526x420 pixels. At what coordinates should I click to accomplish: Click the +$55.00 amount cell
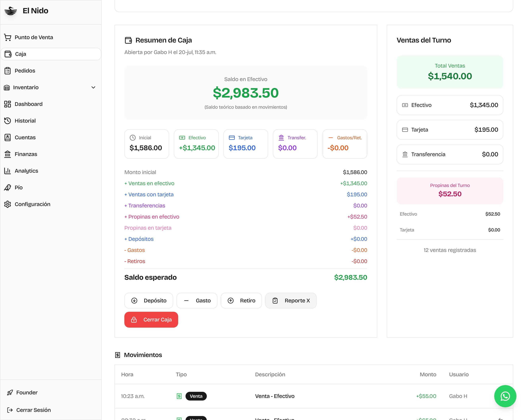[x=426, y=396]
